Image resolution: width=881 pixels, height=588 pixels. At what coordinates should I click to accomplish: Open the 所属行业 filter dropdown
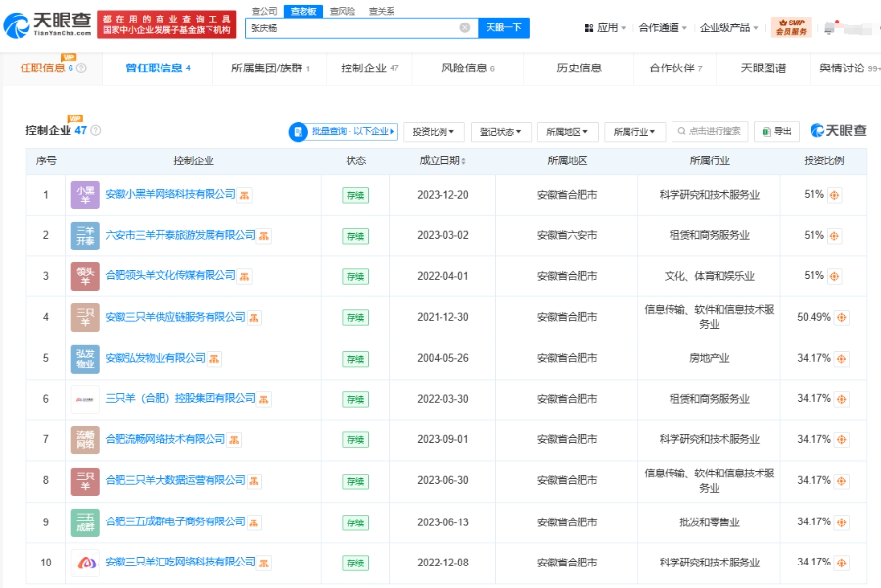(x=635, y=132)
